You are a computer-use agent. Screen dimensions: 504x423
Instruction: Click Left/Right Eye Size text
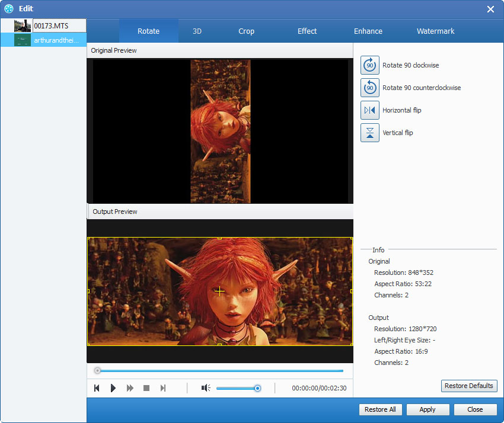pyautogui.click(x=404, y=340)
